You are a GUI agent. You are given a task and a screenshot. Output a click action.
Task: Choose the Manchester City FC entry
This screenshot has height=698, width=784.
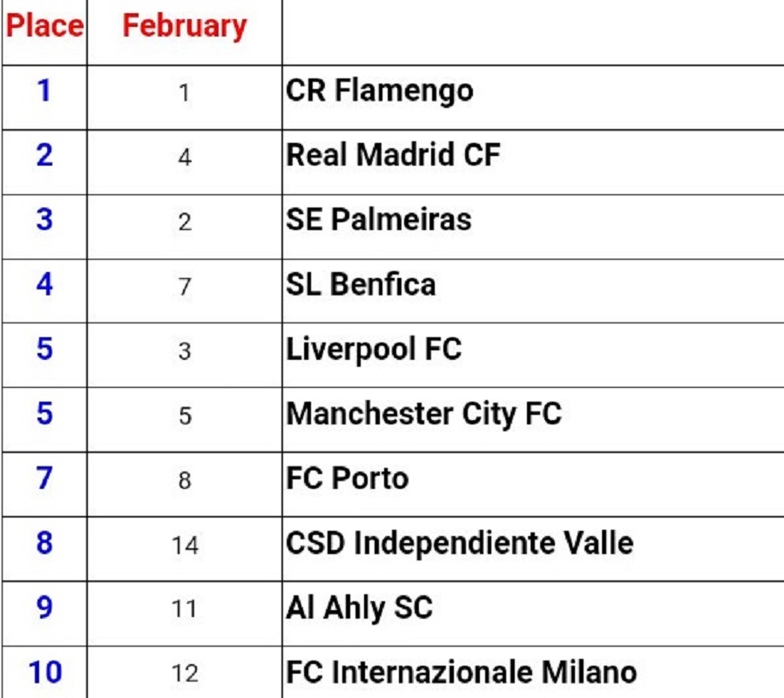424,413
